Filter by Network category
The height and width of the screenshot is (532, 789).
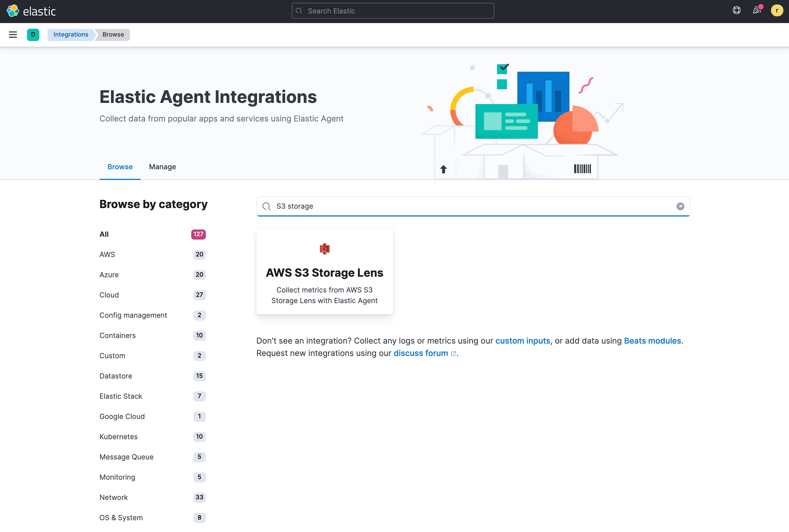[153, 497]
